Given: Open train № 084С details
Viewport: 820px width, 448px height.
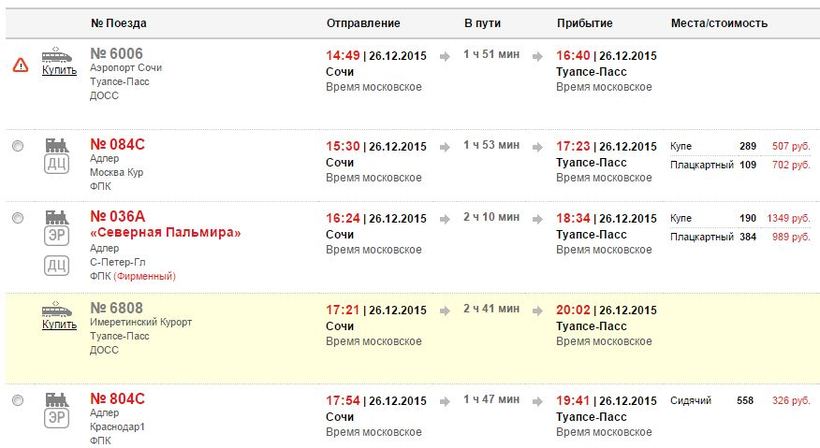Looking at the screenshot, I should tap(117, 145).
